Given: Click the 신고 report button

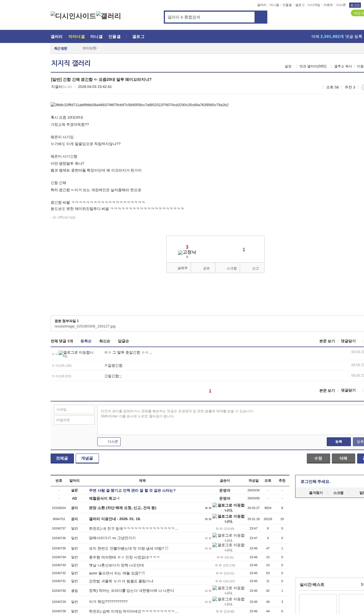Looking at the screenshot, I should point(252,268).
